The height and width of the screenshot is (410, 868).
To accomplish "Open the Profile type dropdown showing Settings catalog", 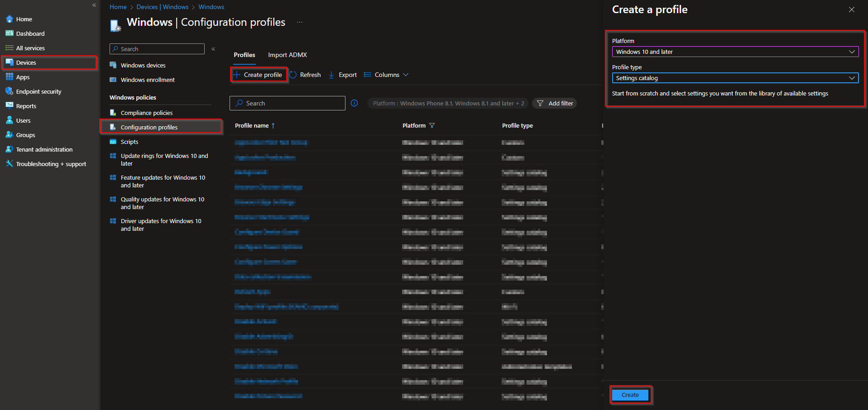I will [x=734, y=77].
